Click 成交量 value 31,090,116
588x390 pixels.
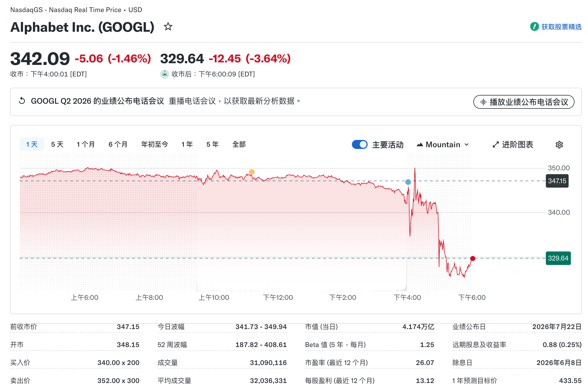click(x=268, y=363)
